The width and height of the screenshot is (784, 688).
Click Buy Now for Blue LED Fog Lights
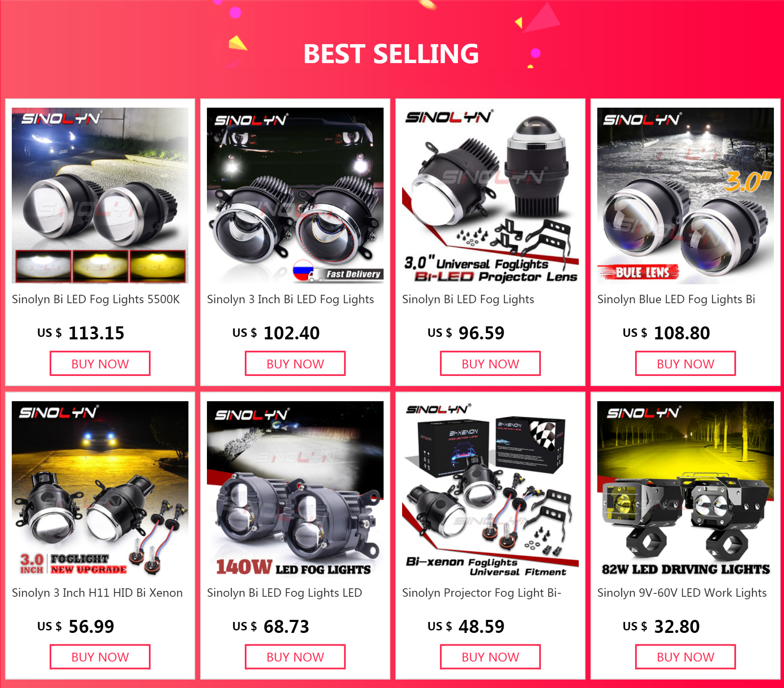tap(686, 363)
